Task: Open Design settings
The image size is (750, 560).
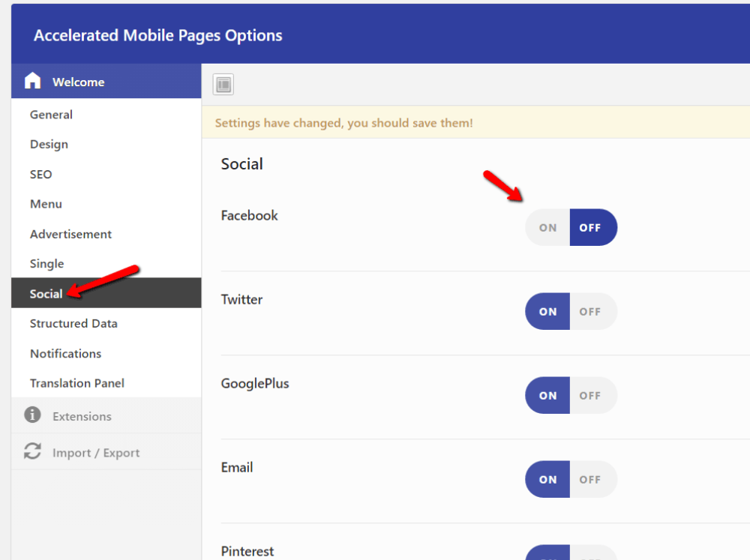Action: (106, 145)
